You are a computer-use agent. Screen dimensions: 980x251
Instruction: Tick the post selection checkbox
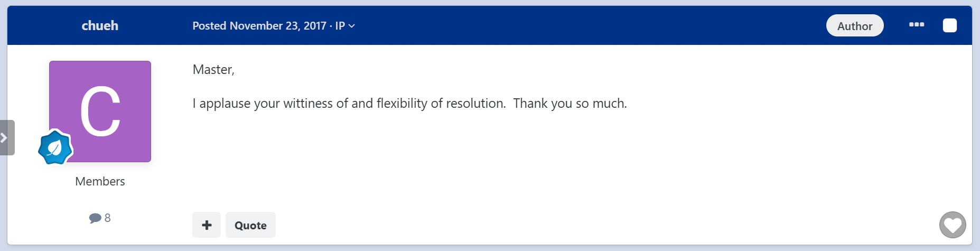(949, 25)
